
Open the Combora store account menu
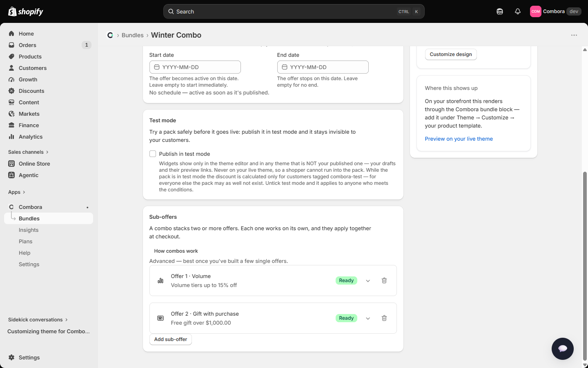[555, 11]
